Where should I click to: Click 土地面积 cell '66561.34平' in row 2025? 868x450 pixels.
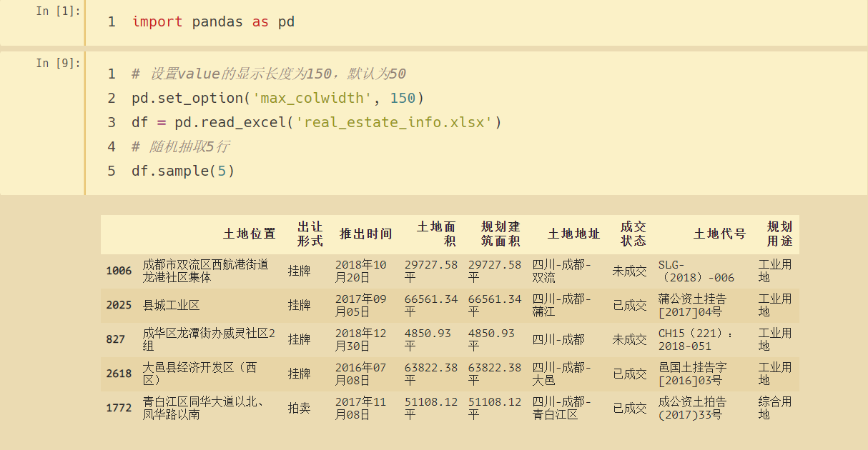[431, 305]
